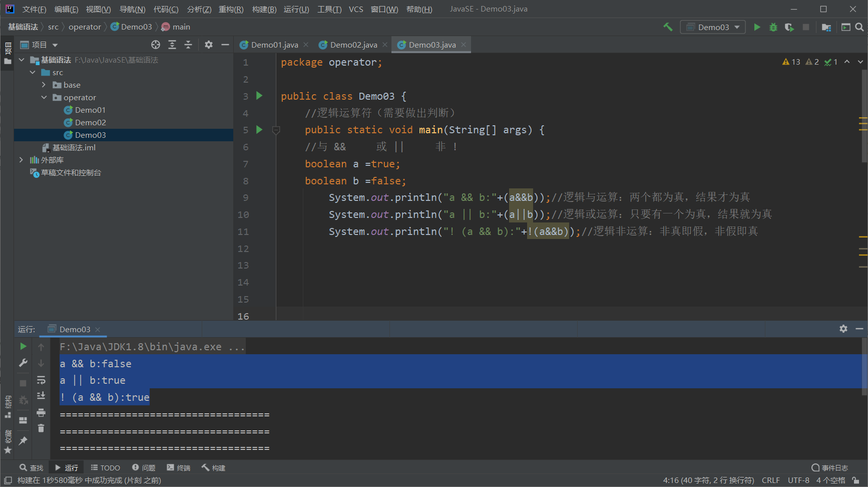Open the 问题 problems tool window
The image size is (868, 487).
[x=144, y=468]
